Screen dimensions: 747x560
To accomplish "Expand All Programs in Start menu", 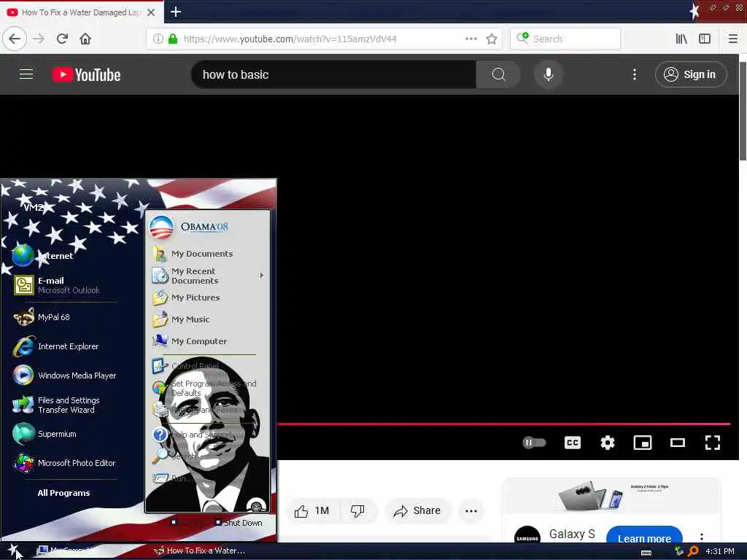I will point(64,493).
